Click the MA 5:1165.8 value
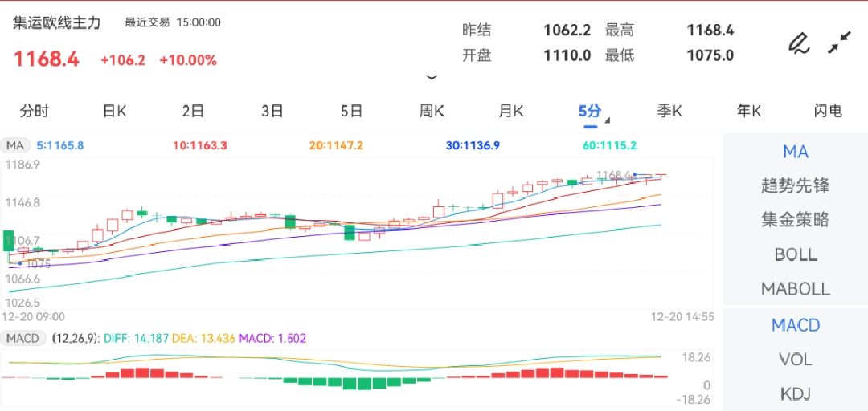The image size is (868, 411). tap(60, 146)
